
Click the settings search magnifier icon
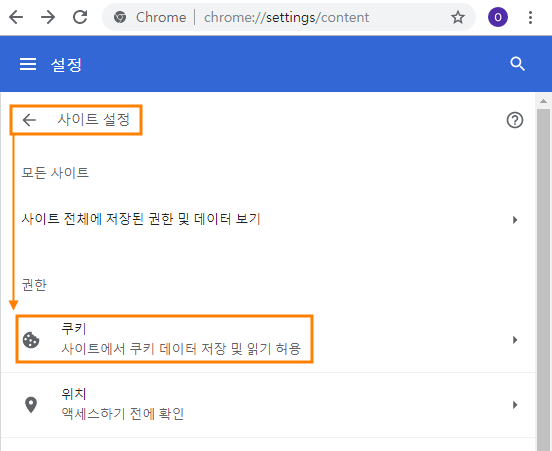(518, 64)
